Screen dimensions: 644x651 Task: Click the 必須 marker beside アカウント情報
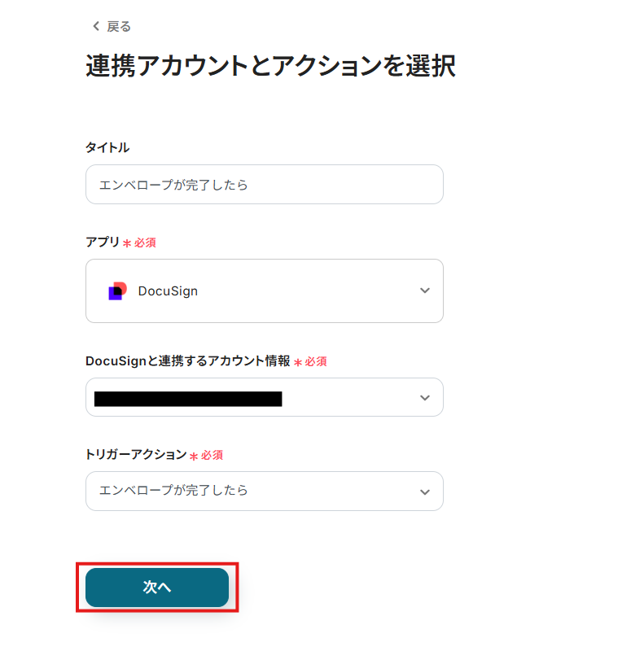click(x=316, y=362)
